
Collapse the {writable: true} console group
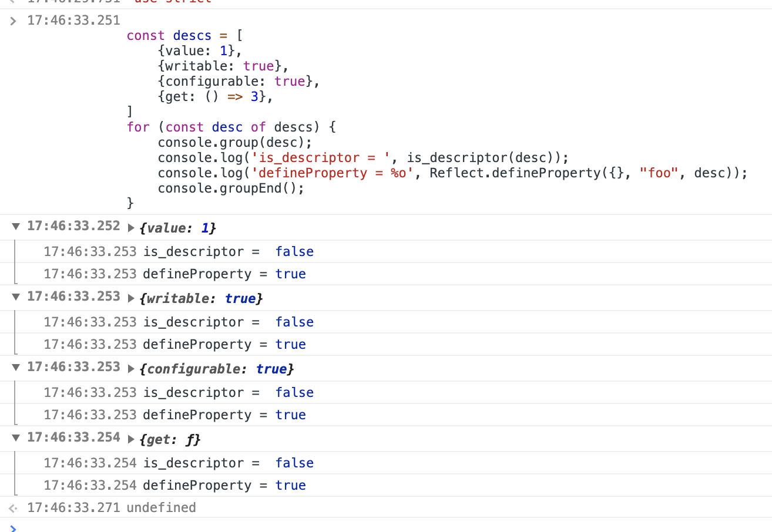pyautogui.click(x=15, y=297)
